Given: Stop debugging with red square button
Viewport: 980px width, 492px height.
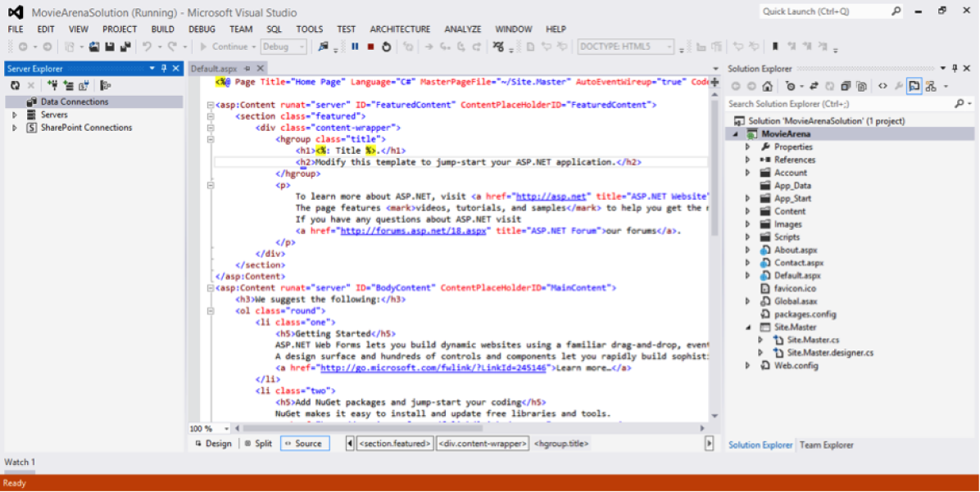Looking at the screenshot, I should pos(370,47).
